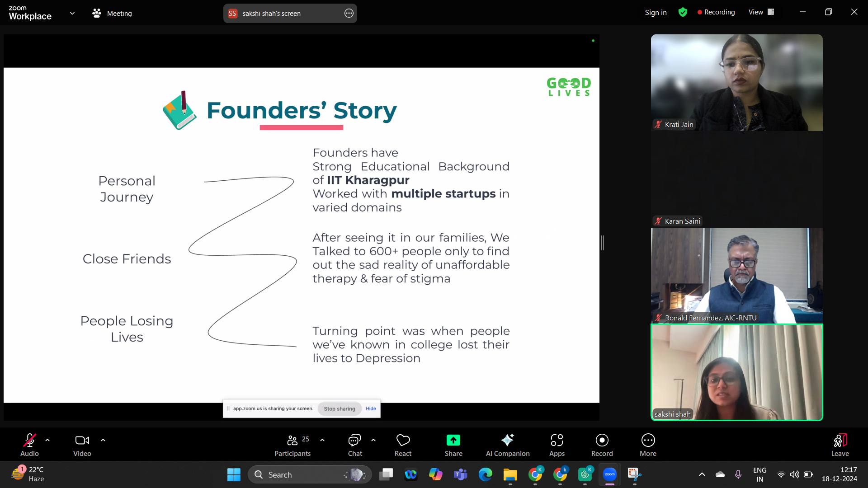Unmute the microphone Audio button
The image size is (868, 488).
[x=29, y=440]
